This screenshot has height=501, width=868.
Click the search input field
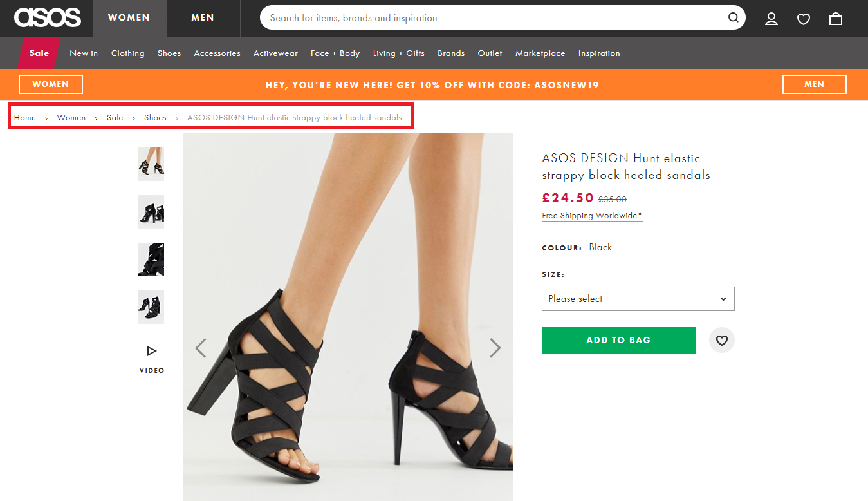coord(450,18)
